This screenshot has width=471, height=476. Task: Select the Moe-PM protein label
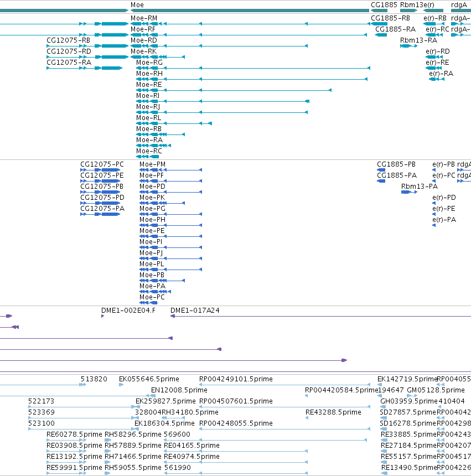pyautogui.click(x=152, y=164)
